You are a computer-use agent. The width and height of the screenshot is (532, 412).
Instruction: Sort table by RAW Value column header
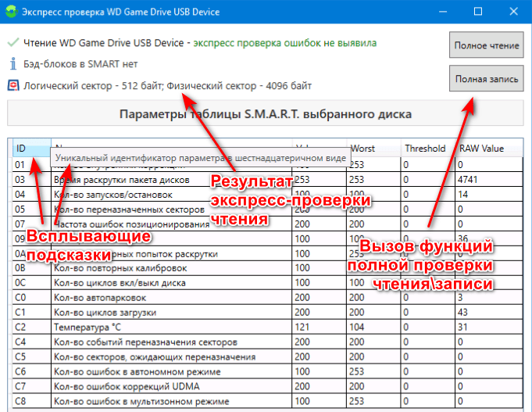click(489, 148)
